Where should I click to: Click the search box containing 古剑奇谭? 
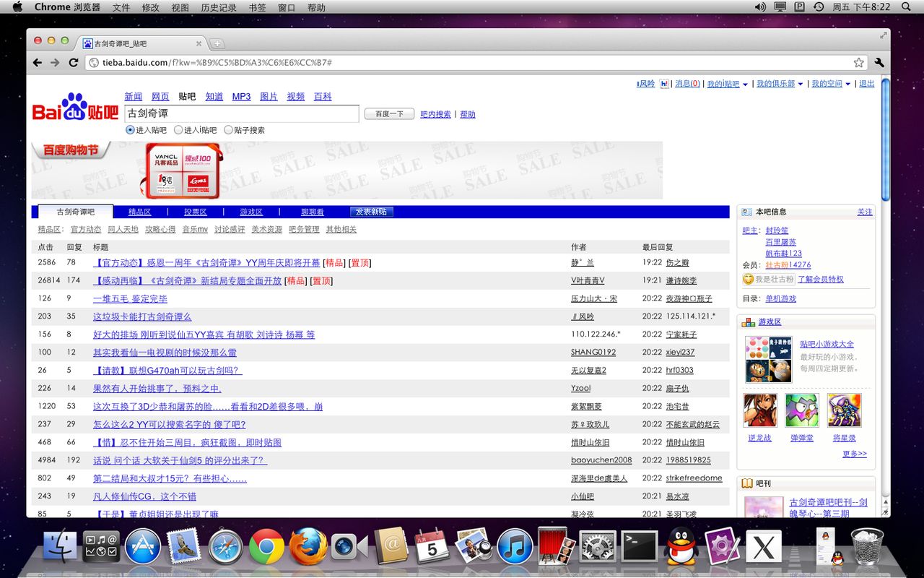click(x=241, y=113)
